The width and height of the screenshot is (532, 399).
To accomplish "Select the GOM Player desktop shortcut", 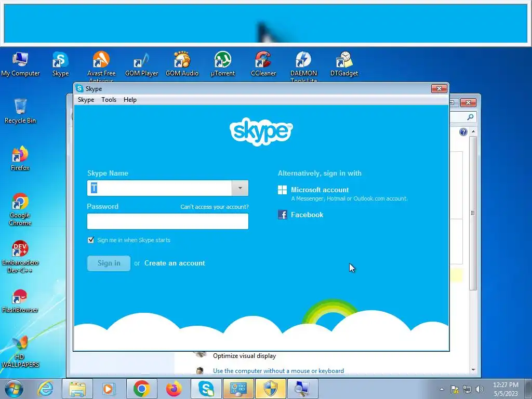I will [x=141, y=64].
